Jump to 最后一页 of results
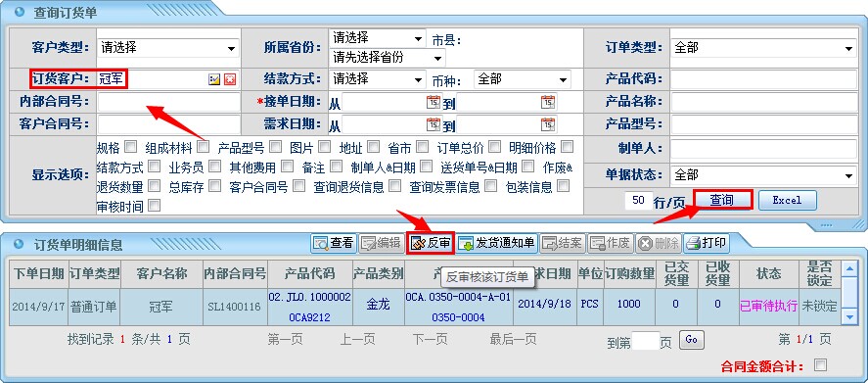868x383 pixels. click(513, 339)
